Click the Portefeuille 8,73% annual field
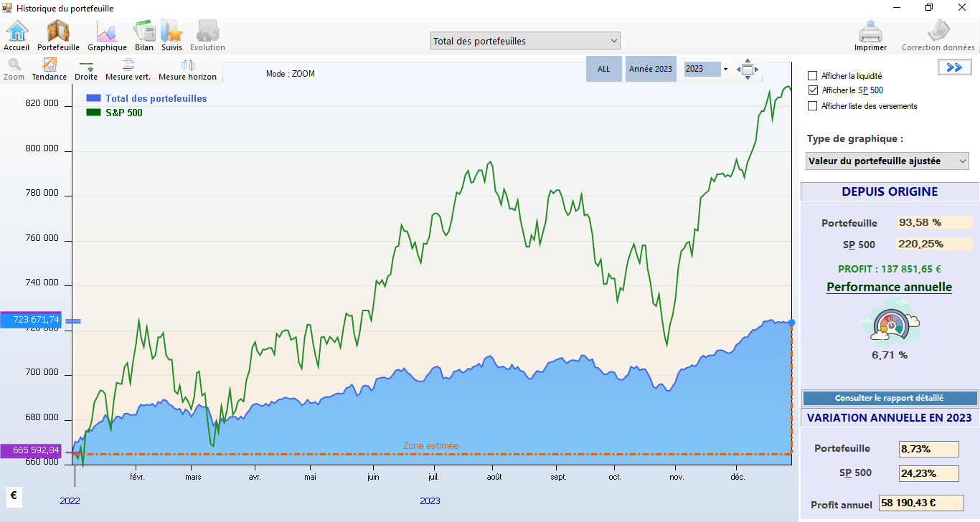Viewport: 980px width, 522px height. click(x=929, y=449)
